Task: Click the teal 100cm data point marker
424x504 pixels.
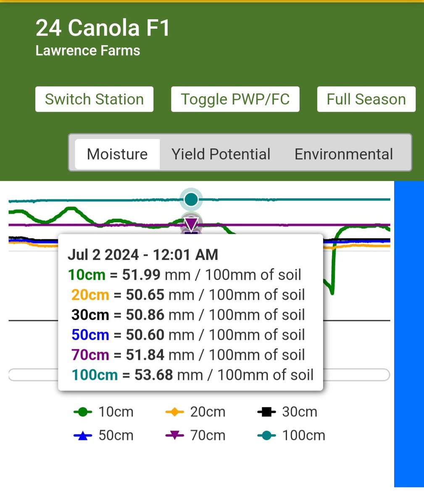Action: pos(191,199)
